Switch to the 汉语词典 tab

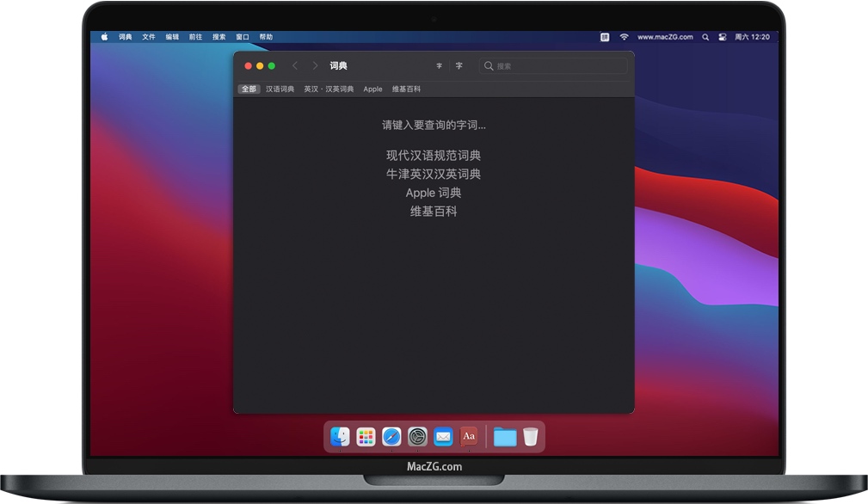coord(281,89)
